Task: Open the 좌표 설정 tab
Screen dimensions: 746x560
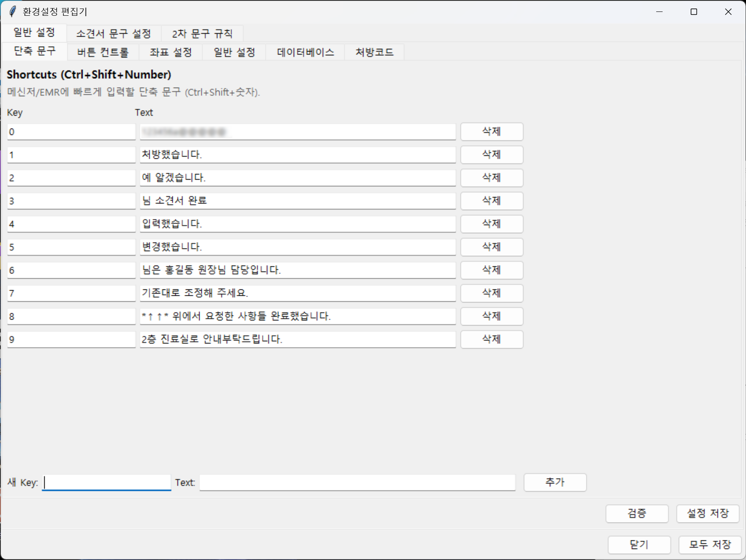Action: (x=170, y=52)
